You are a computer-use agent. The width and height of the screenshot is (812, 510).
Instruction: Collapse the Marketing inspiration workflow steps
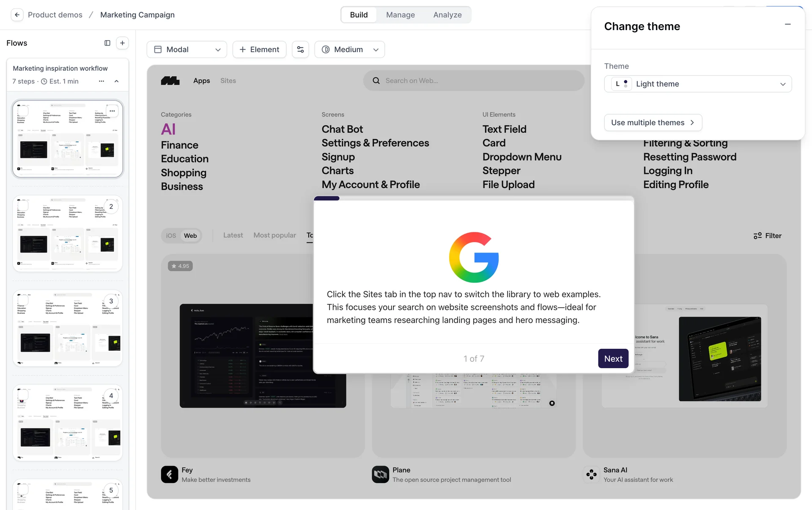click(117, 81)
